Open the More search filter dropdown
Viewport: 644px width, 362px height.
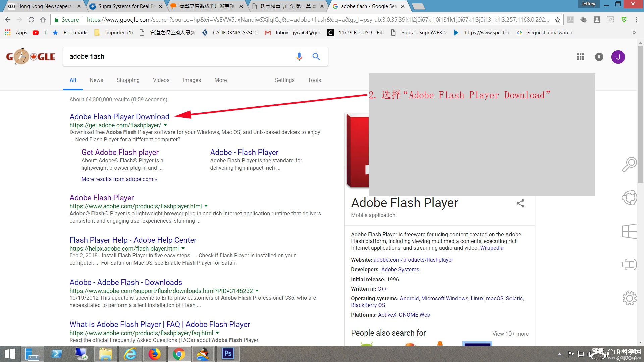[x=221, y=80]
